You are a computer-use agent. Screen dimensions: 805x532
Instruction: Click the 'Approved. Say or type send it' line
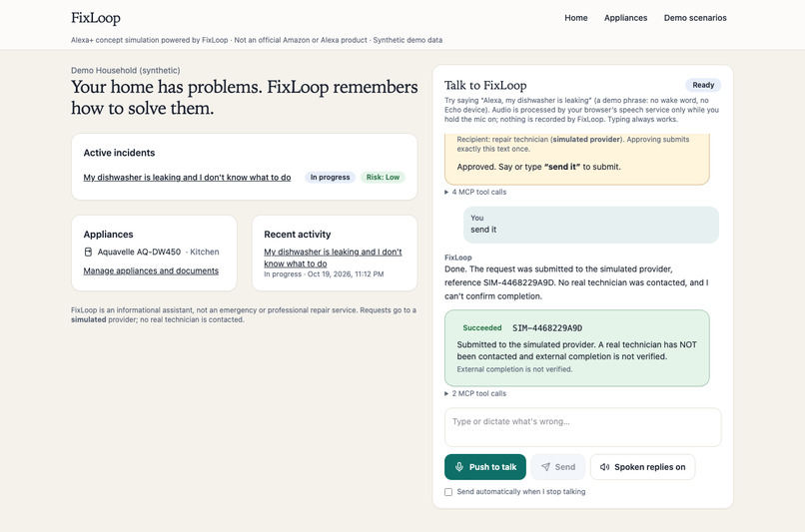(538, 167)
